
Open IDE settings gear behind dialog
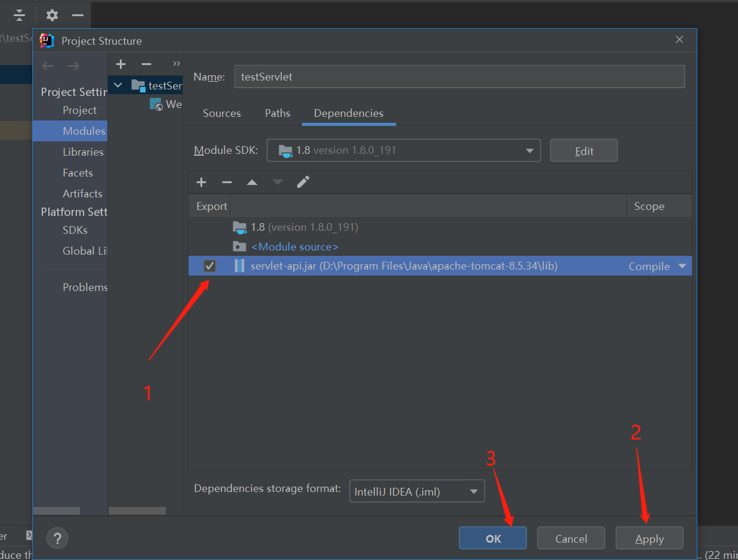tap(53, 15)
